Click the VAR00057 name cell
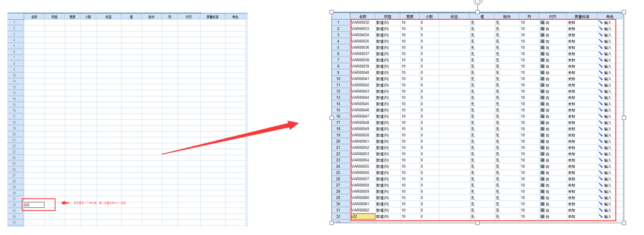Image resolution: width=644 pixels, height=235 pixels. (x=363, y=179)
